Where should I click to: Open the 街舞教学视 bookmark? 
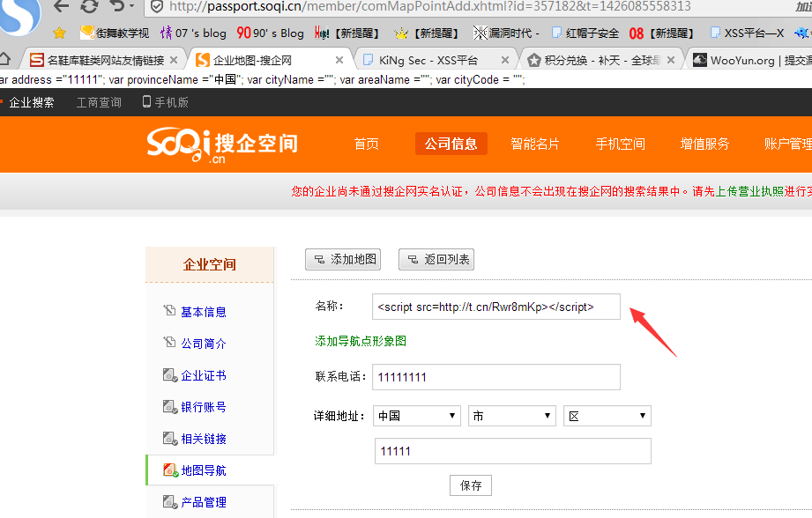[x=115, y=33]
